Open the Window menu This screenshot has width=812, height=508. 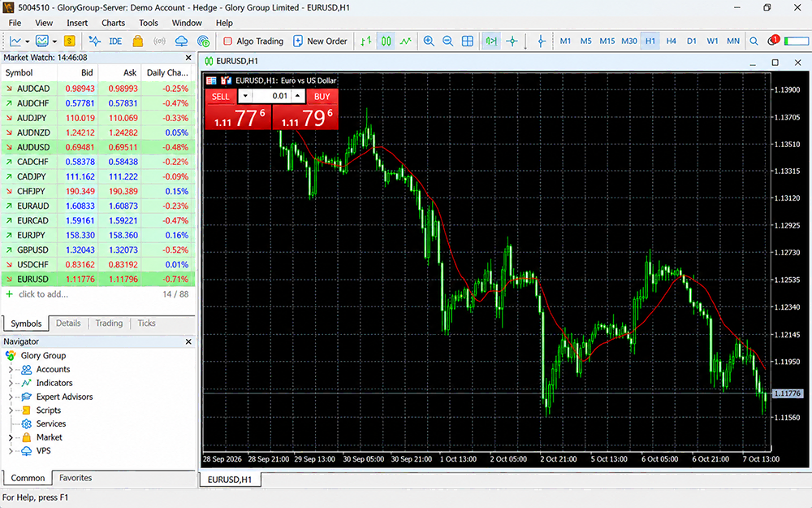coord(187,23)
